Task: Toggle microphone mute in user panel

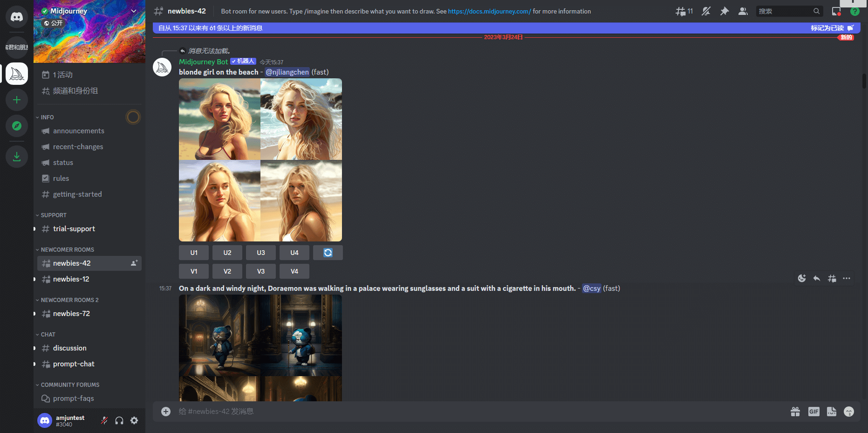Action: tap(104, 420)
